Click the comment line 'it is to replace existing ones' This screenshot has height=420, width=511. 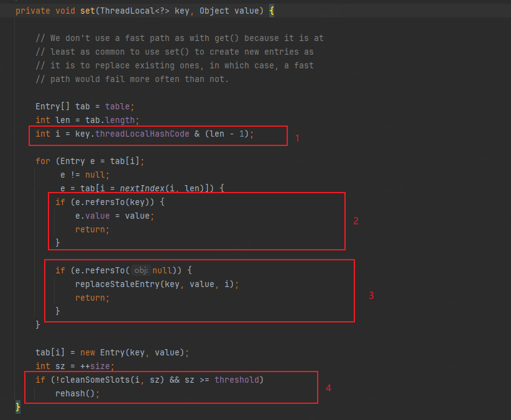click(175, 65)
